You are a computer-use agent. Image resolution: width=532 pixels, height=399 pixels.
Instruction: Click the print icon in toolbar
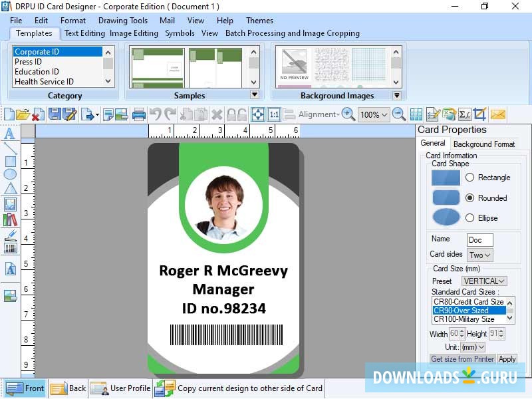(x=139, y=114)
